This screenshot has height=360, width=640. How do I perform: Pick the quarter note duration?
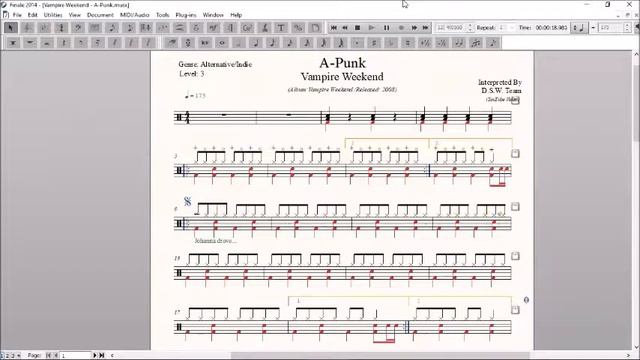pyautogui.click(x=256, y=43)
